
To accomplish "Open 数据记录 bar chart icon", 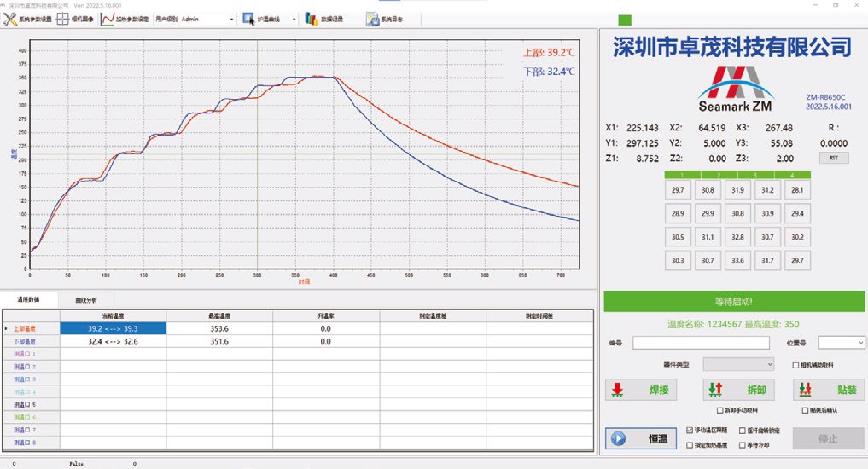I will coord(312,19).
